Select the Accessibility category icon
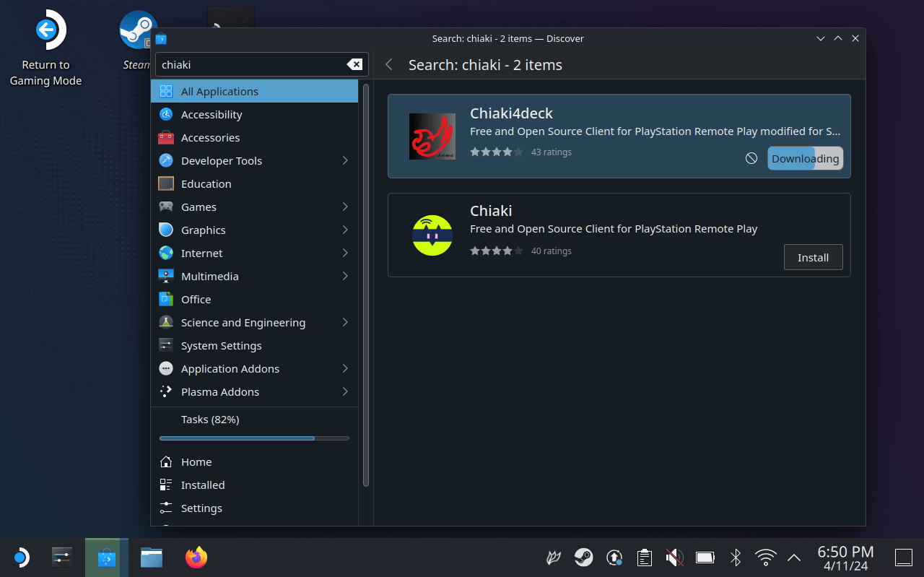The width and height of the screenshot is (924, 577). [x=166, y=115]
